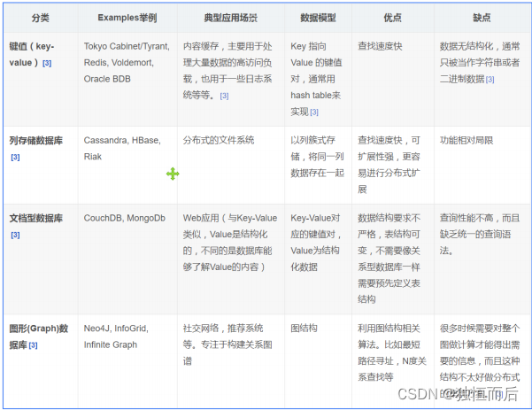Open the [3] reference after '统等等。'
Image resolution: width=532 pixels, height=410 pixels.
pos(224,96)
